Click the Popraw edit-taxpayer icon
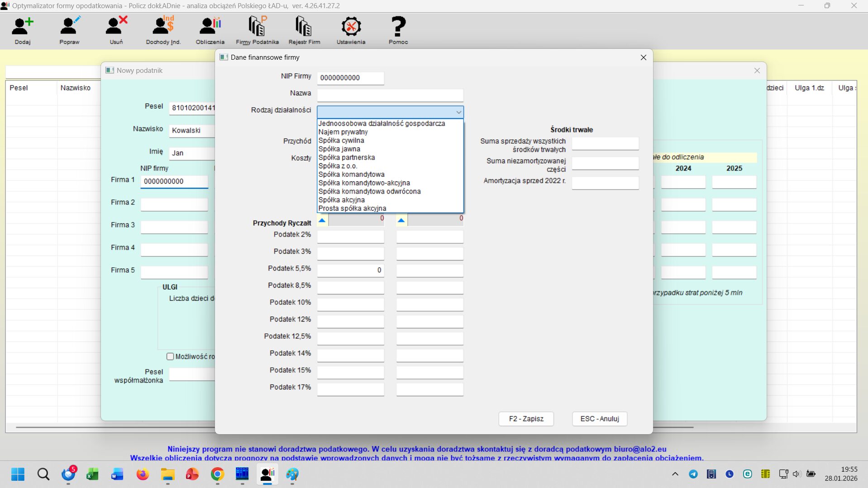Viewport: 868px width, 488px height. pos(69,27)
